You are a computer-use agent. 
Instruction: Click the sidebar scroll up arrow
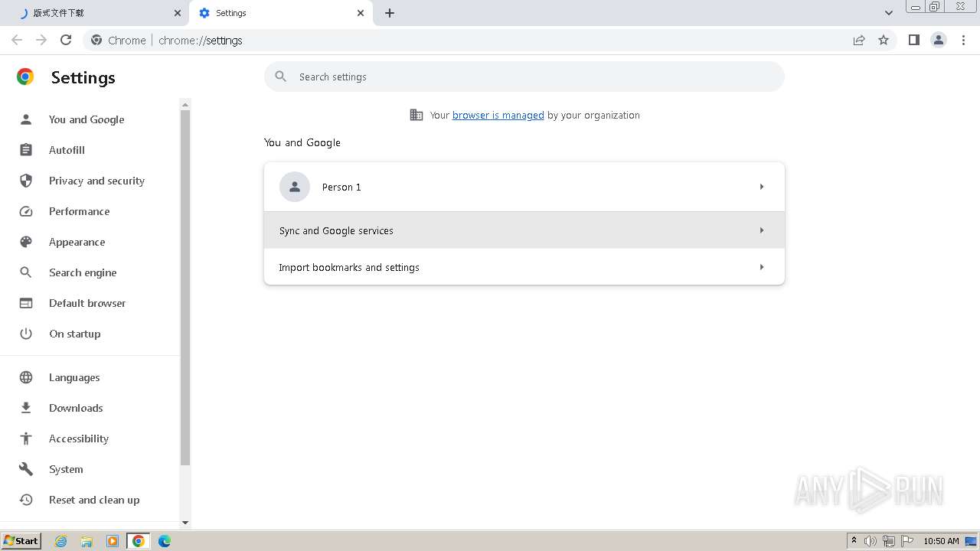(x=185, y=104)
